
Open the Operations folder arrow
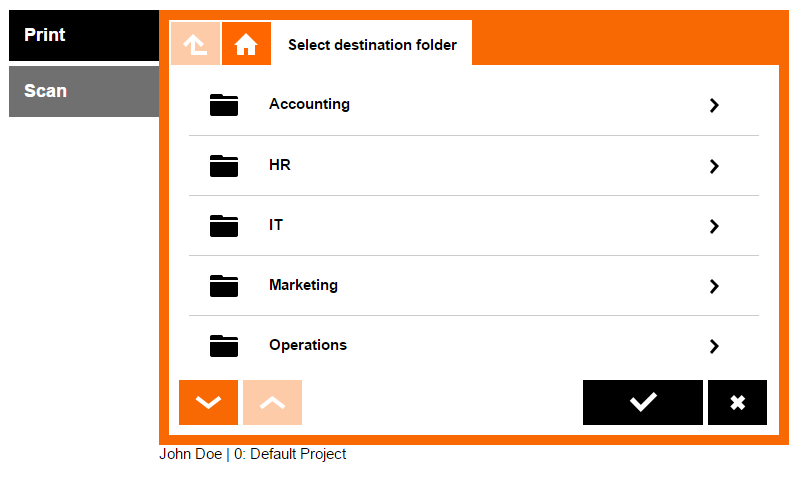714,346
